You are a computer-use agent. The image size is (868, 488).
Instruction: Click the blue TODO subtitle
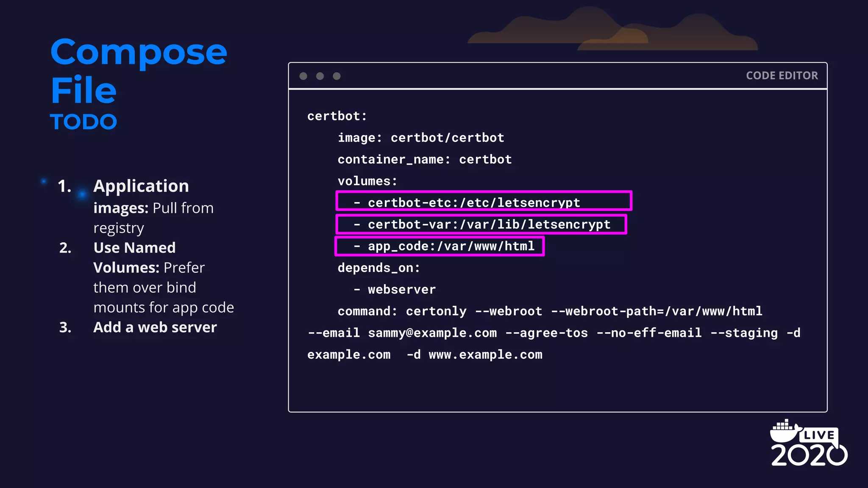[83, 122]
